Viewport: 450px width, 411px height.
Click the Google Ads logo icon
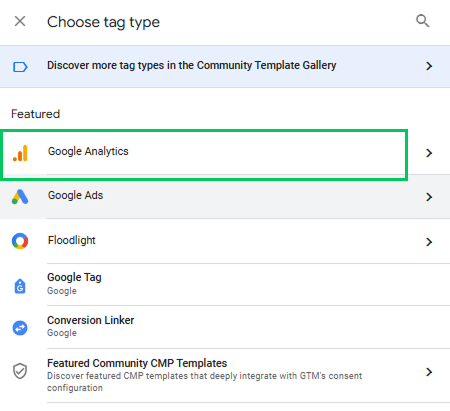[20, 197]
